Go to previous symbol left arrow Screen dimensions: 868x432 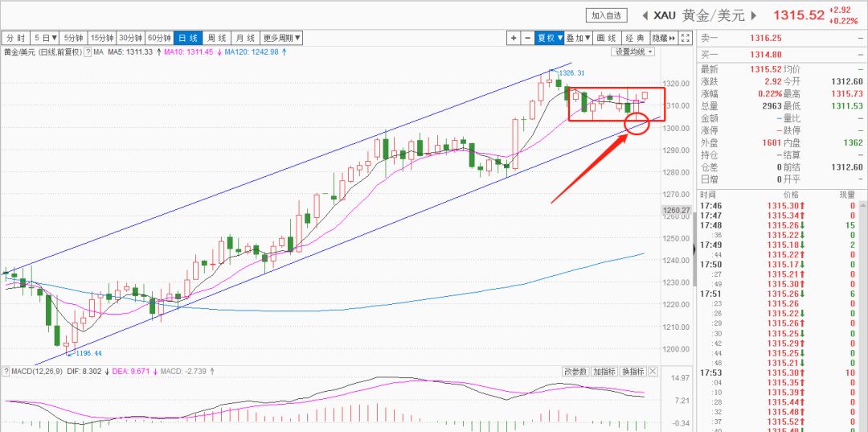(646, 15)
